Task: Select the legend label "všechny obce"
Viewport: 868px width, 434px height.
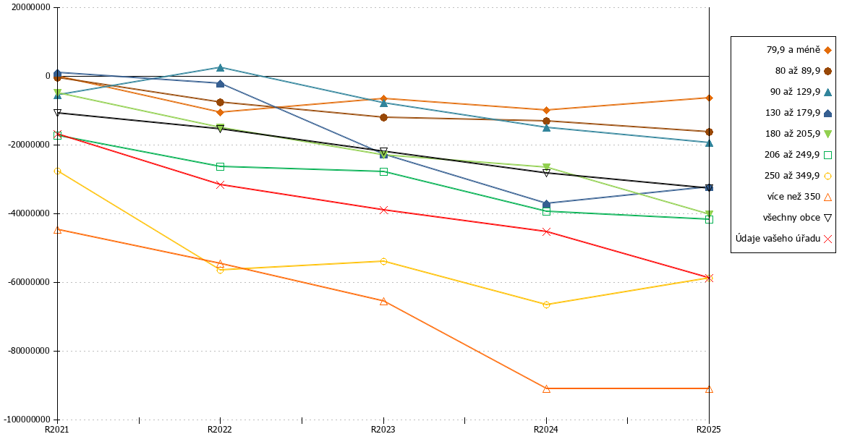Action: [791, 218]
